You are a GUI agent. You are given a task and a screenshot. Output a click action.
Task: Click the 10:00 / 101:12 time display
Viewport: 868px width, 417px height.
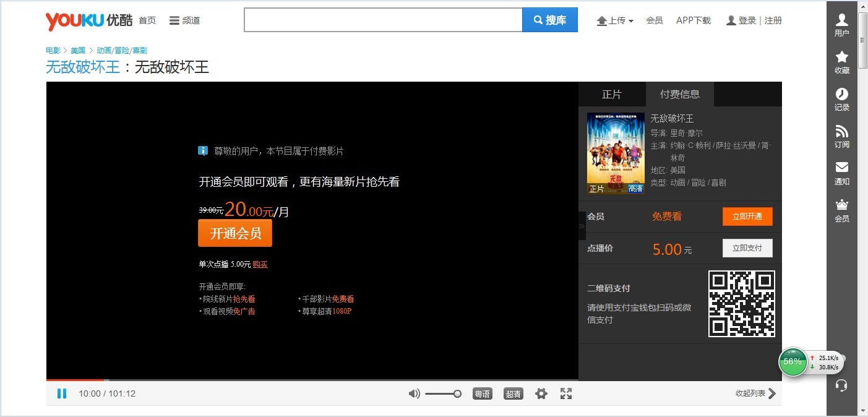click(x=107, y=393)
